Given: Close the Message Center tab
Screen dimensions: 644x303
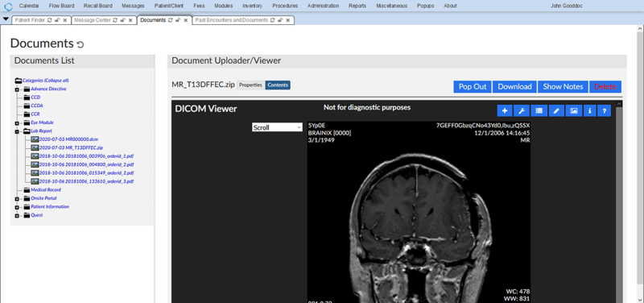Looking at the screenshot, I should point(130,20).
